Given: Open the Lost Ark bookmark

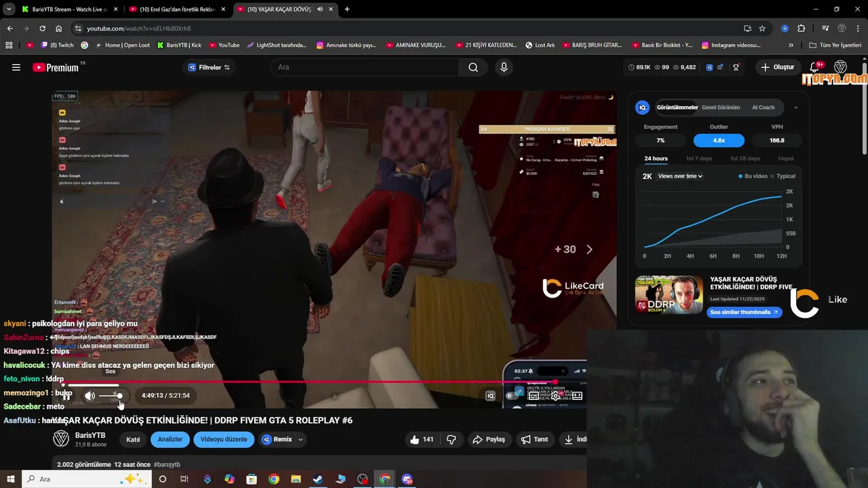Looking at the screenshot, I should (x=540, y=45).
